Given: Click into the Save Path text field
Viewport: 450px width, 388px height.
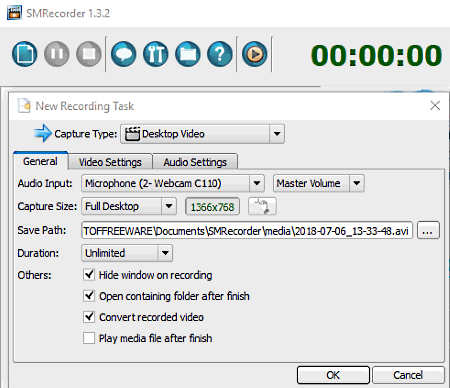Looking at the screenshot, I should coord(247,230).
